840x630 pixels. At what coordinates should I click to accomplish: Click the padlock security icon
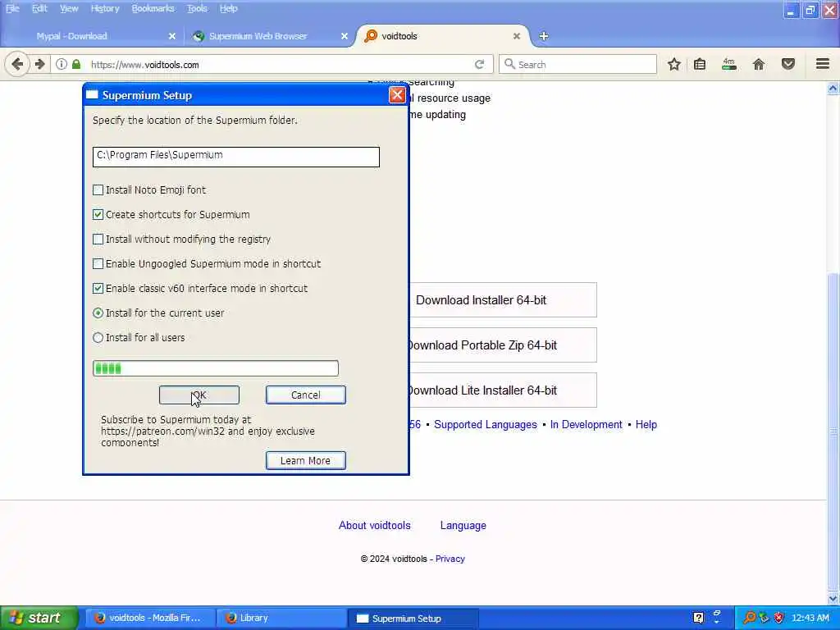click(76, 64)
